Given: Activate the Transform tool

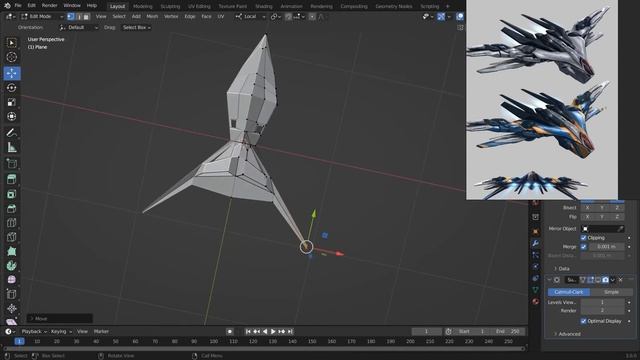Looking at the screenshot, I should [12, 117].
